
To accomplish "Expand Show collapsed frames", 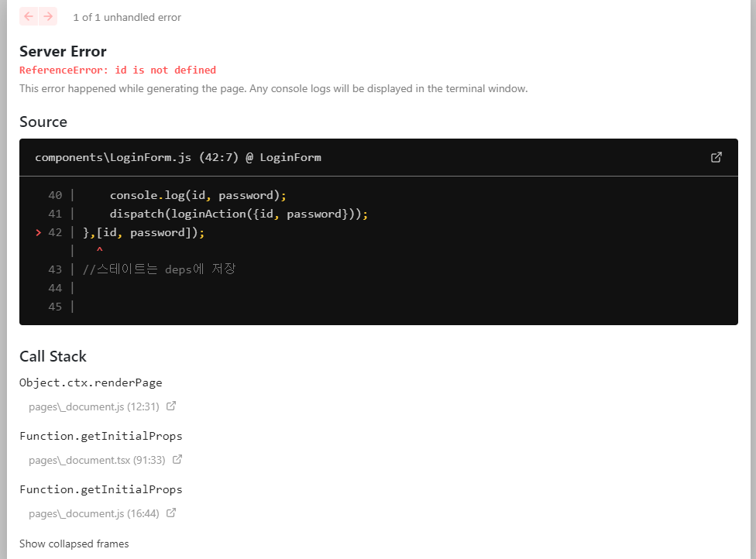I will tap(74, 544).
